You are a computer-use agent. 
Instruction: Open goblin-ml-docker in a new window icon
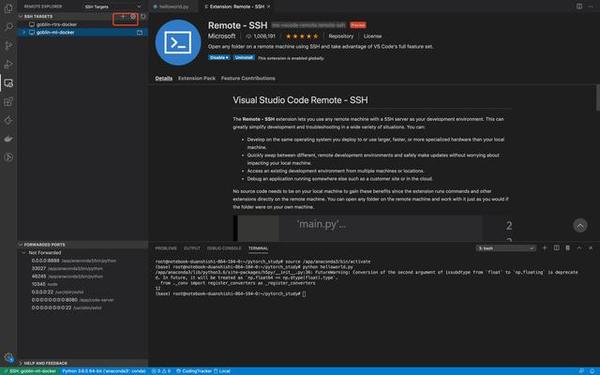pos(140,33)
